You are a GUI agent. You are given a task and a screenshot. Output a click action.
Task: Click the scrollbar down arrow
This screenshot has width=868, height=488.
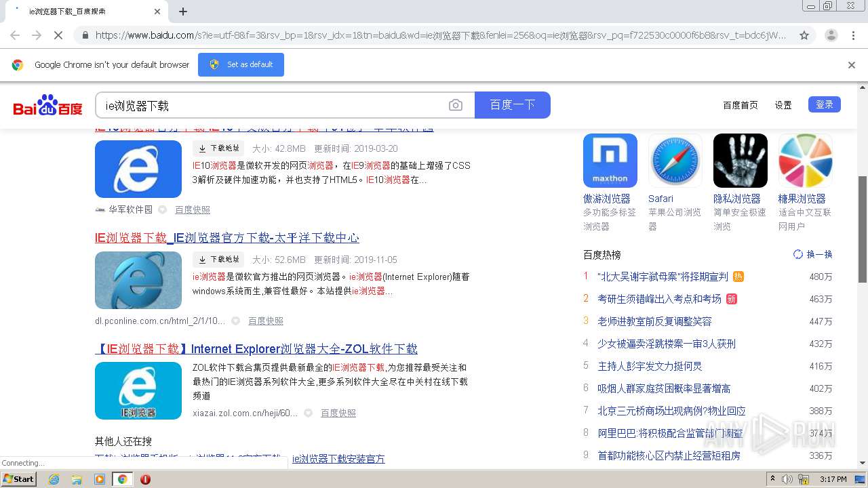(863, 463)
